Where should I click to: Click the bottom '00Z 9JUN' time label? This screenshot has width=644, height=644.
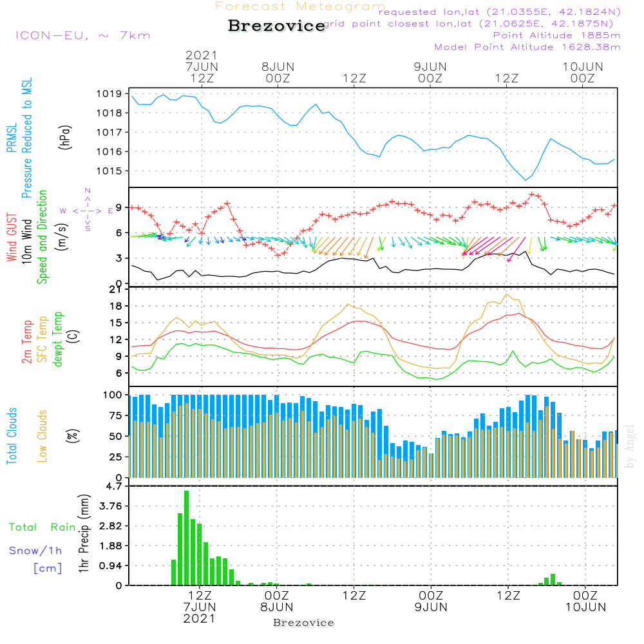click(x=431, y=601)
